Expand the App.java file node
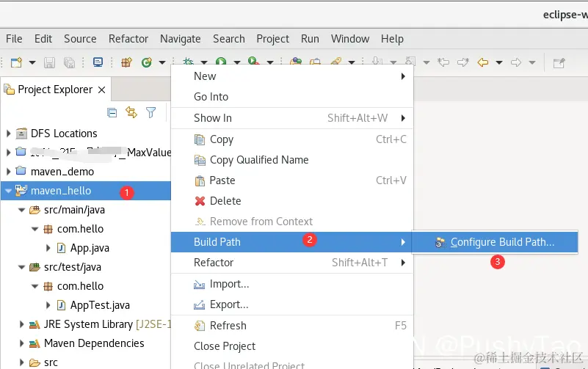The height and width of the screenshot is (369, 588). [48, 248]
